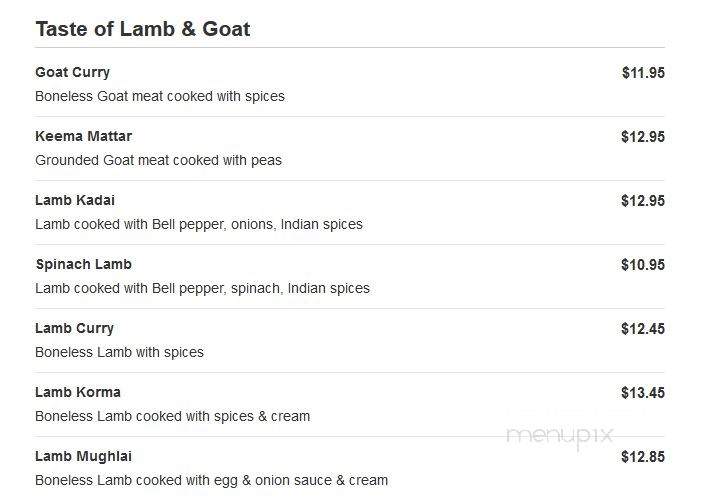
Task: Select the Keema Mattar item name
Action: (84, 136)
